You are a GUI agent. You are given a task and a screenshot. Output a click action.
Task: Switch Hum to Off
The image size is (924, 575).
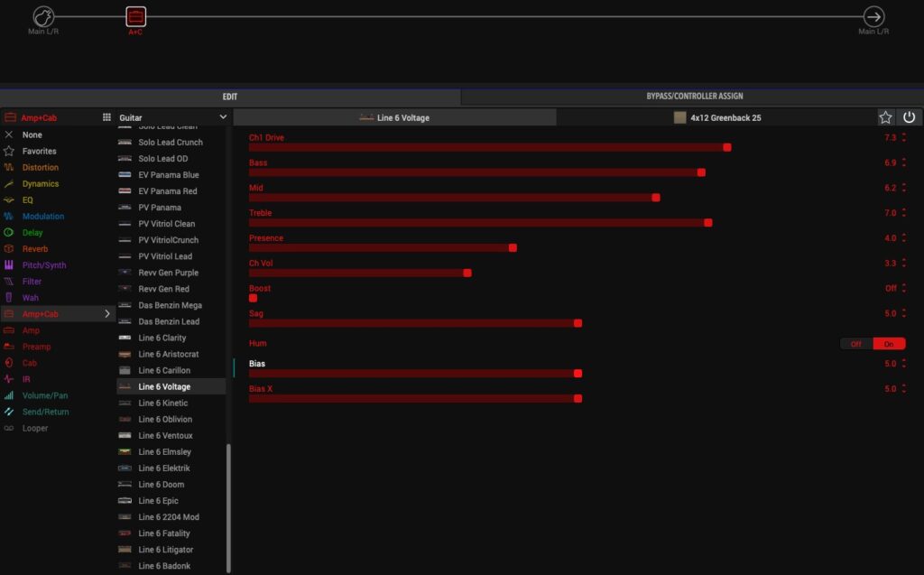[855, 344]
